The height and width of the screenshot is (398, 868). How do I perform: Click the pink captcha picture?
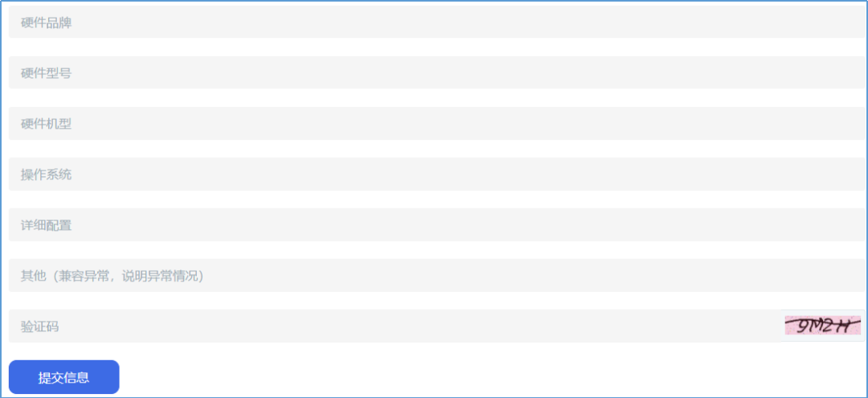click(822, 326)
